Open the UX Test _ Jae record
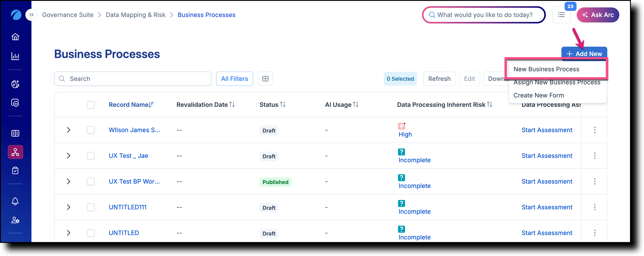The width and height of the screenshot is (644, 256). click(128, 156)
